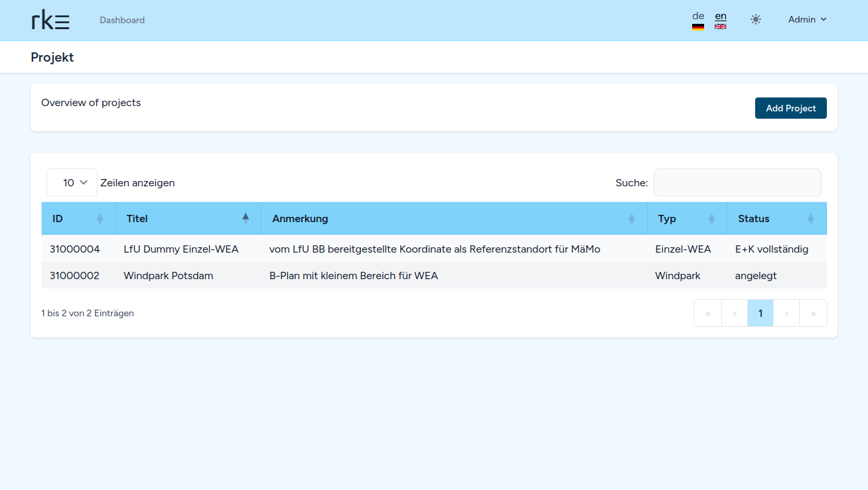
Task: Select the LfU Dummy Einzel-WEA row
Action: pos(181,249)
